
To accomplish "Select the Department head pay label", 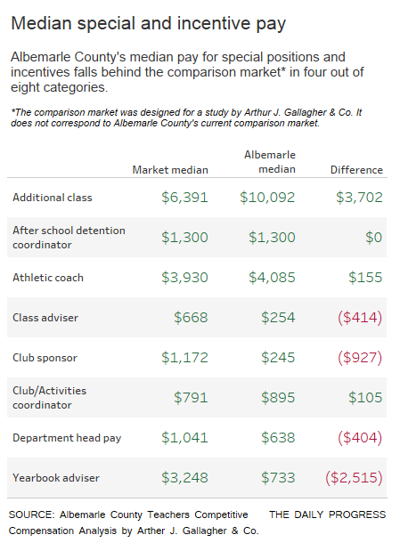I will (67, 438).
